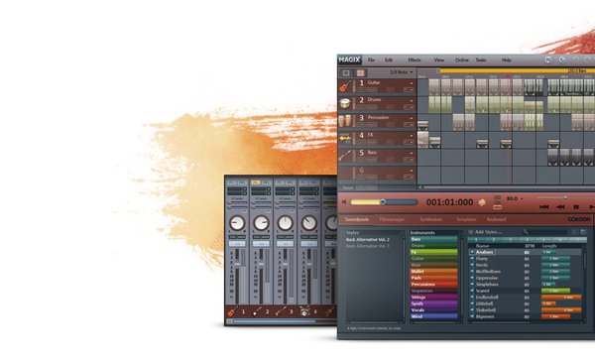Toggle Mute on mixer channel 3
The height and width of the screenshot is (364, 595).
[x=290, y=237]
